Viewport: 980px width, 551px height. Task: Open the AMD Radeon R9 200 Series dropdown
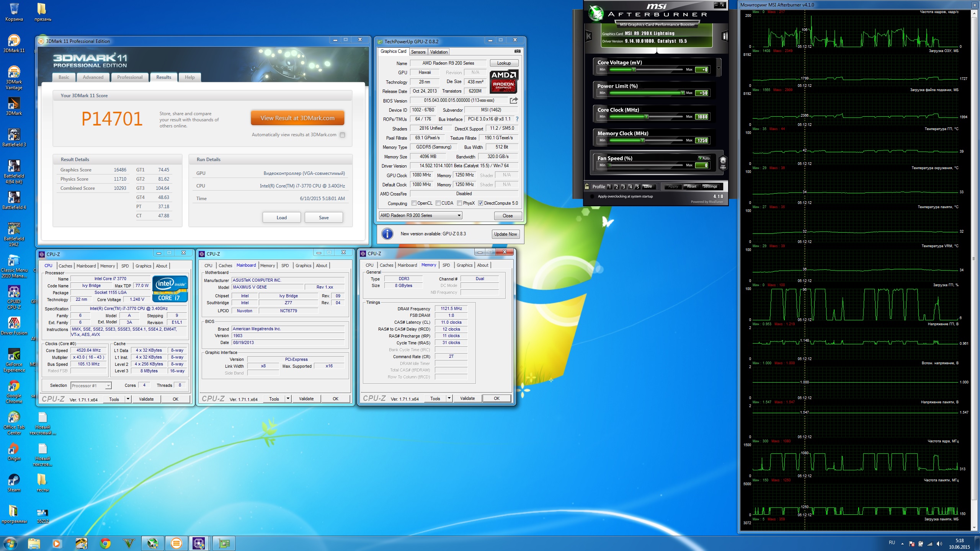coord(459,215)
